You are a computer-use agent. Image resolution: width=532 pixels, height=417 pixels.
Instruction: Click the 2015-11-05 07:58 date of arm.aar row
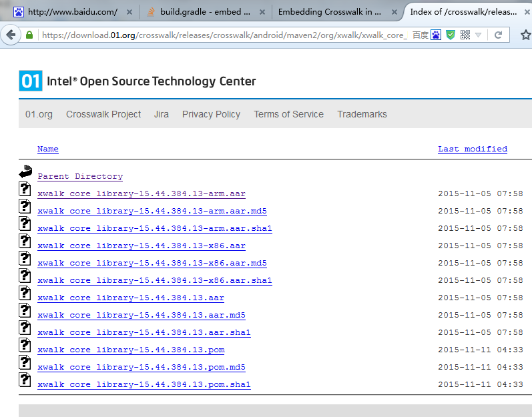pos(481,193)
